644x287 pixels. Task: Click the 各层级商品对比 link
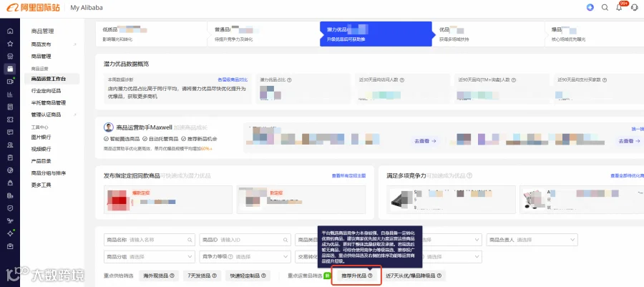pos(233,79)
